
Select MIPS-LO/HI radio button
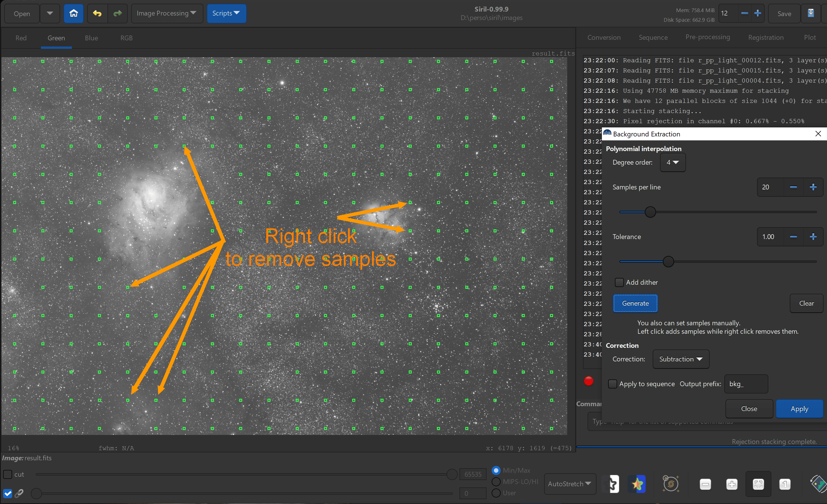point(496,481)
